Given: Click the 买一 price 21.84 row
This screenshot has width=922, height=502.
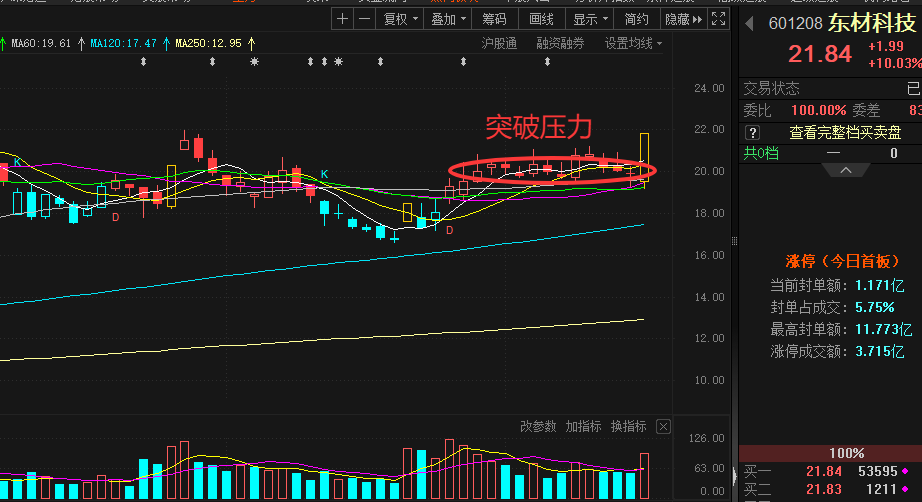Looking at the screenshot, I should pyautogui.click(x=830, y=471).
